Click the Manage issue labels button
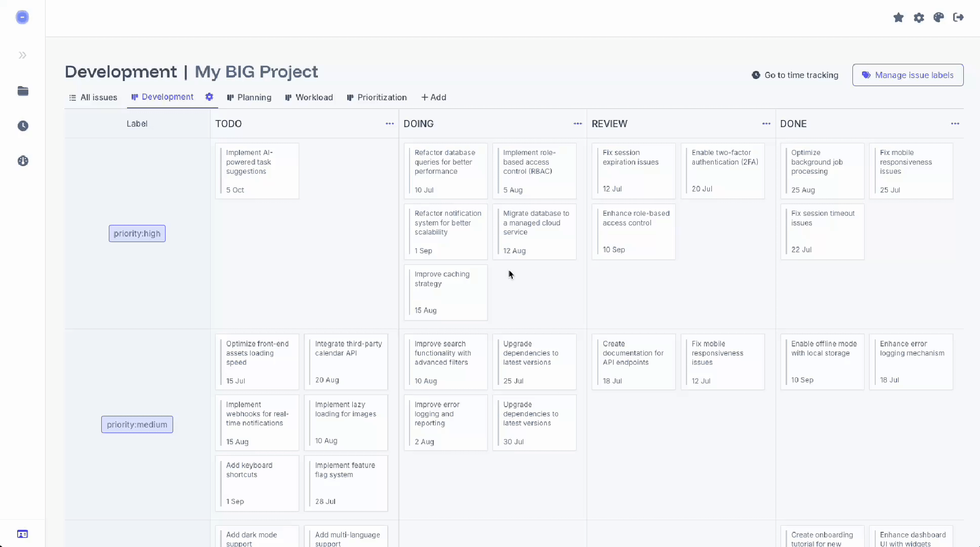 point(908,75)
